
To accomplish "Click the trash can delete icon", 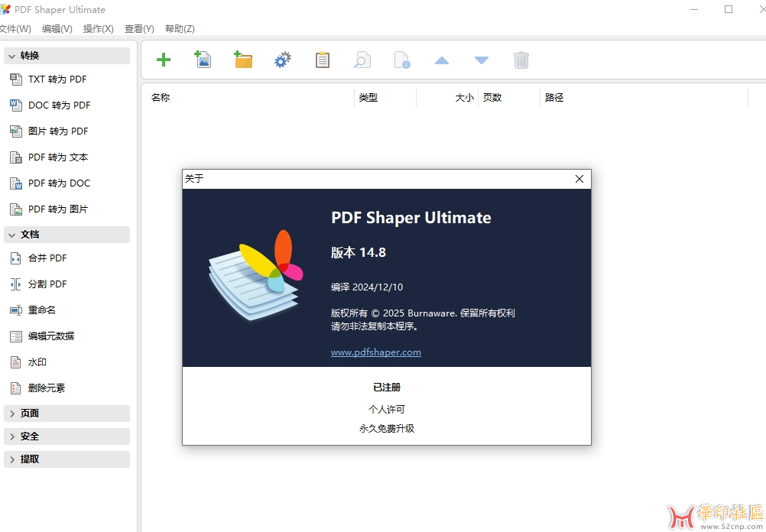I will click(521, 60).
